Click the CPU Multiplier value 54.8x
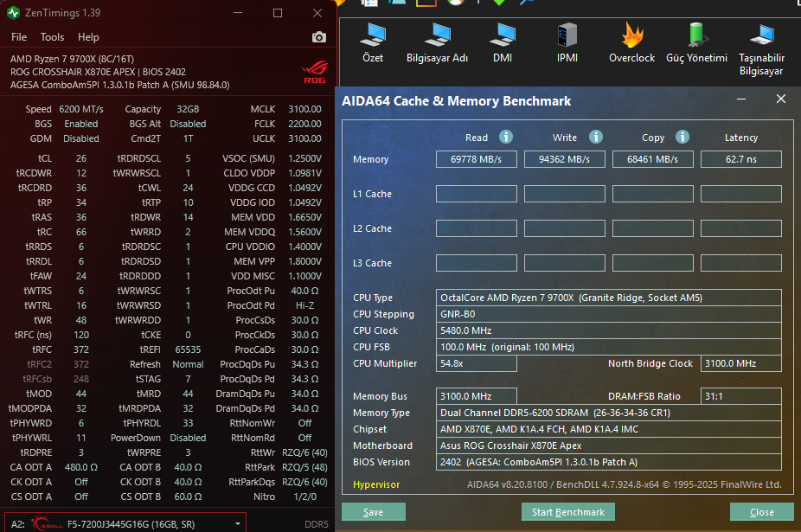801x532 pixels. pyautogui.click(x=476, y=363)
